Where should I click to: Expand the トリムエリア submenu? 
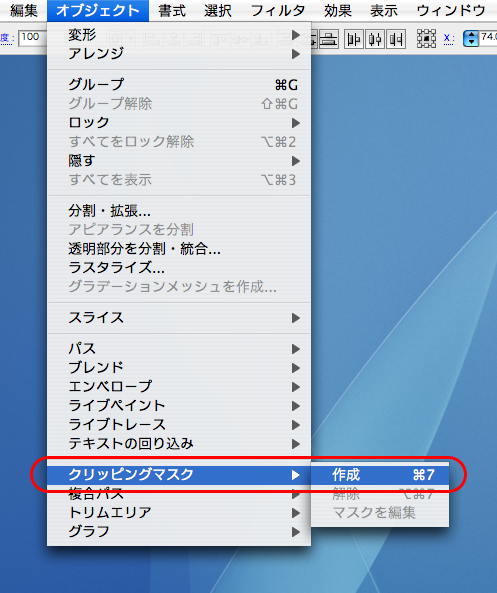[179, 513]
